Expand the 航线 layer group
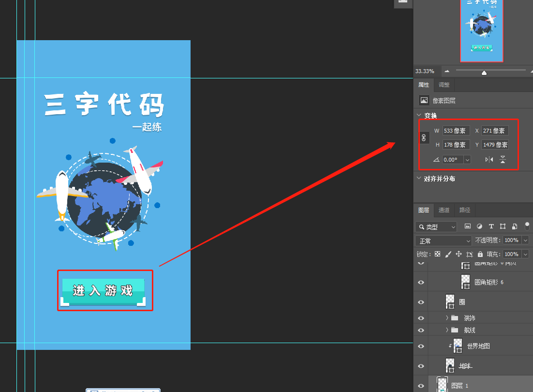 pos(447,330)
